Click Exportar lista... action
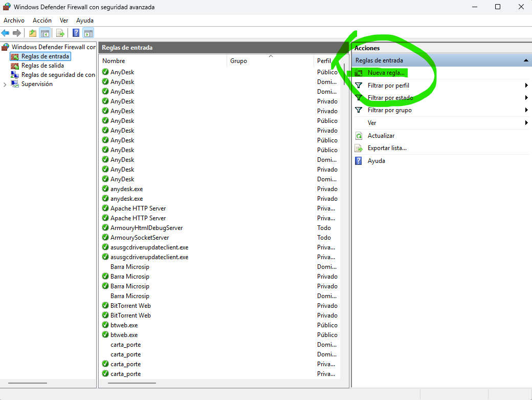 click(x=387, y=148)
